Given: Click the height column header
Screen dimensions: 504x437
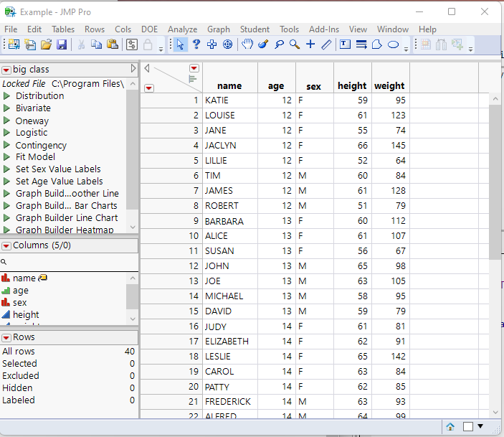Looking at the screenshot, I should point(352,85).
